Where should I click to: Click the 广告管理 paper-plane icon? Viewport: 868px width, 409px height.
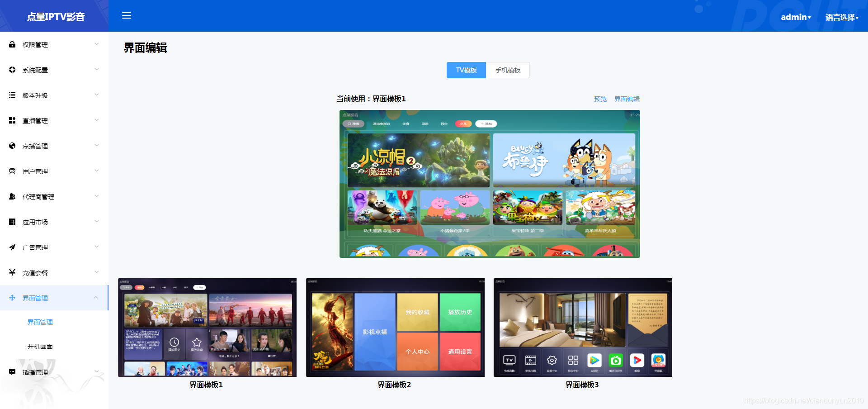coord(12,247)
